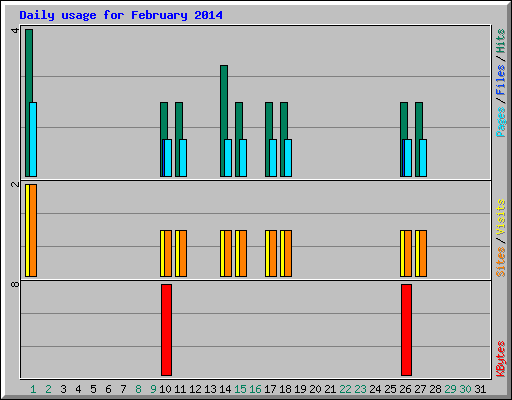Click day number "30" on the date axis
Image resolution: width=512 pixels, height=400 pixels.
pos(465,389)
